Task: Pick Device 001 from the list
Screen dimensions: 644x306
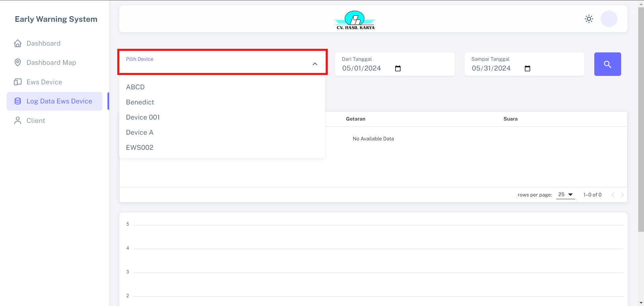Action: point(143,117)
